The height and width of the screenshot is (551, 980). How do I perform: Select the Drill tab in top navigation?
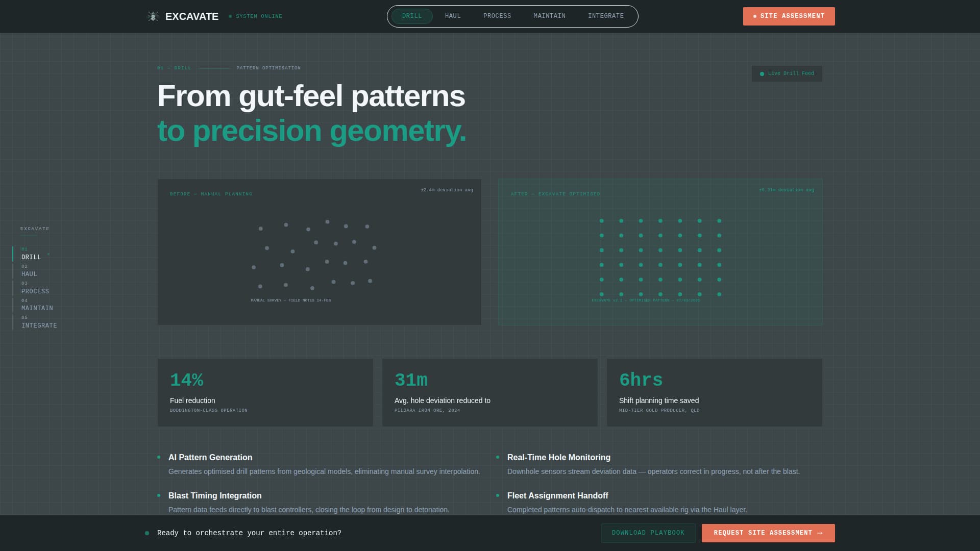pos(412,16)
